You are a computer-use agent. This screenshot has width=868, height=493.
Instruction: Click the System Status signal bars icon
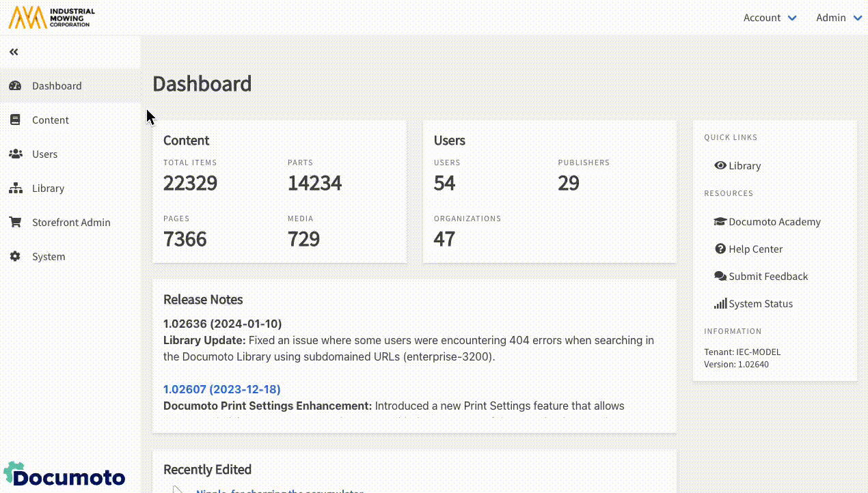(x=720, y=304)
